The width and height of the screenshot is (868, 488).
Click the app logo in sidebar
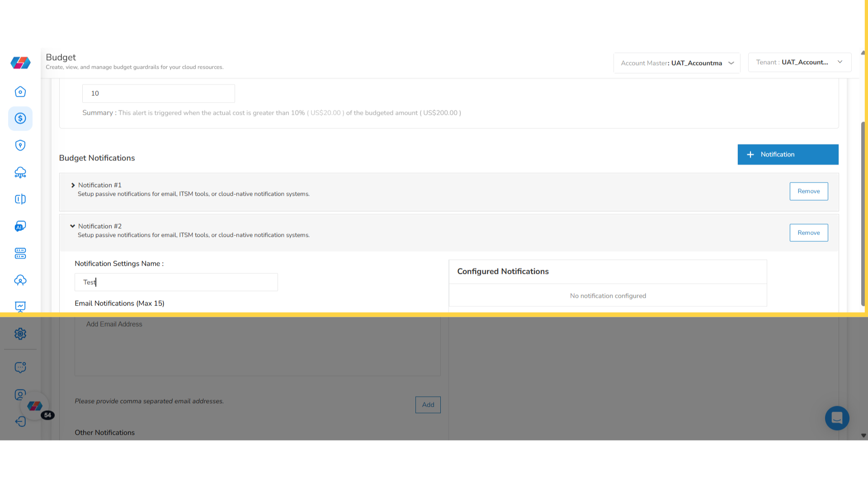coord(20,62)
